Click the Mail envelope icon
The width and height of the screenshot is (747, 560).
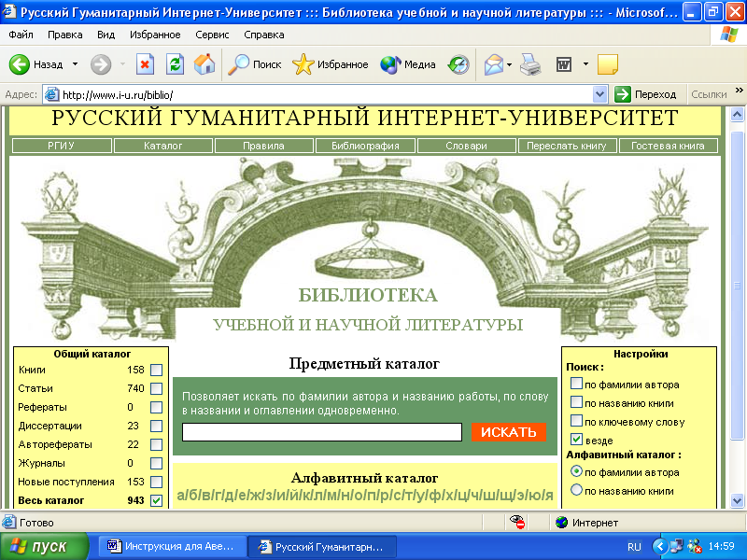[494, 64]
